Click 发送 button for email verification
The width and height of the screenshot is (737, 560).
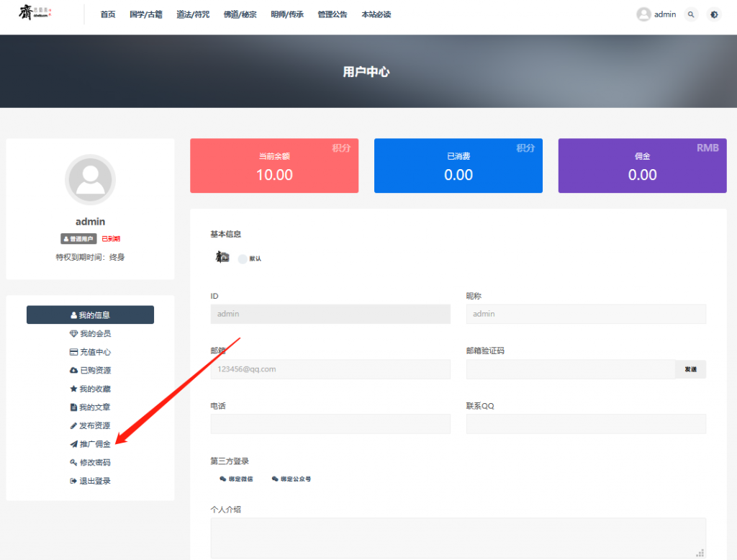tap(690, 369)
